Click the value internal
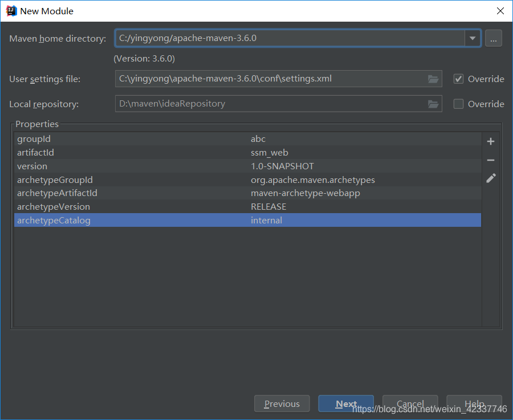This screenshot has height=420, width=513. pyautogui.click(x=266, y=220)
